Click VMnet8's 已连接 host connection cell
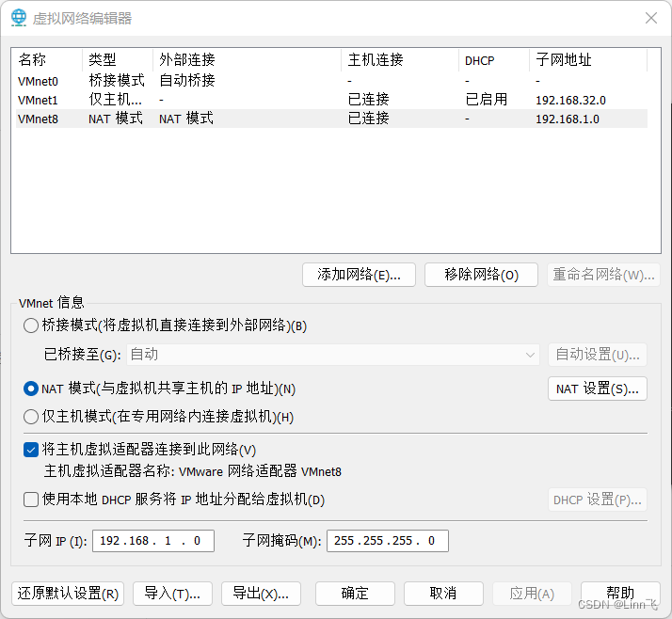Screen dimensions: 672x619 tap(369, 119)
